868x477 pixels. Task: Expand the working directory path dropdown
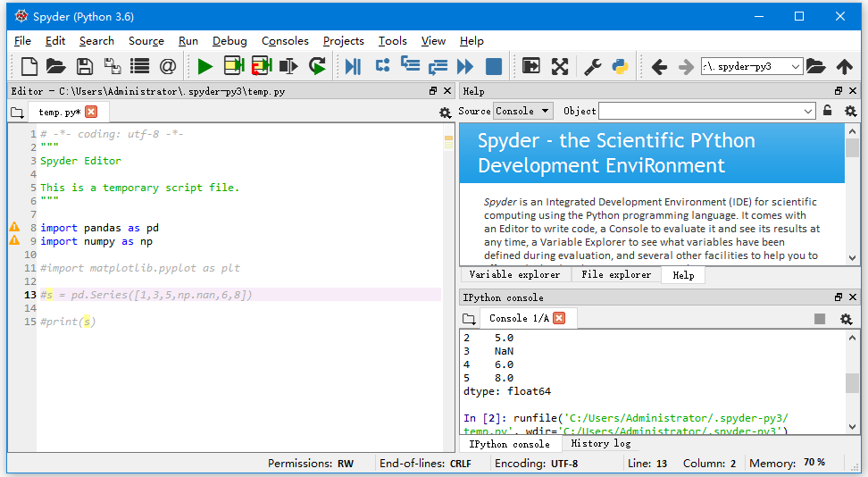(x=794, y=66)
